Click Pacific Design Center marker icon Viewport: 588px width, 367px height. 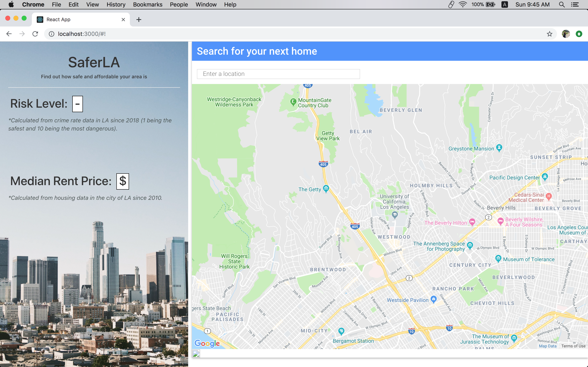tap(545, 176)
